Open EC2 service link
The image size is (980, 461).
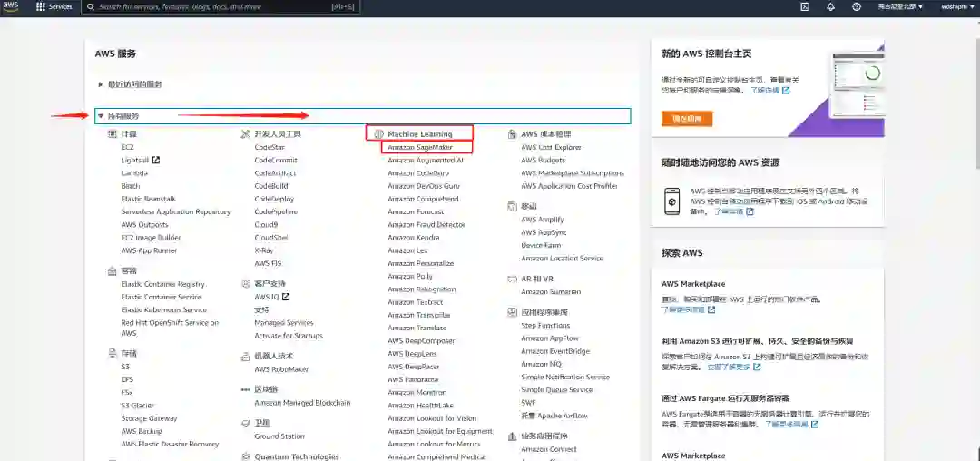128,147
